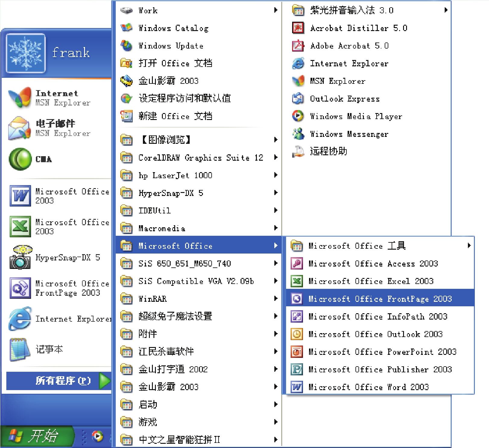The width and height of the screenshot is (489, 448).
Task: Click the 开始 Start button
Action: click(x=37, y=436)
